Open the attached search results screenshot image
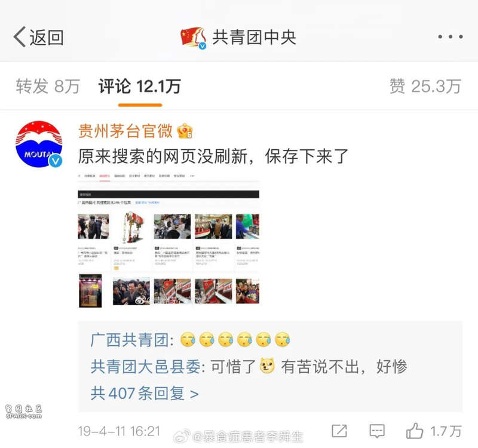The width and height of the screenshot is (478, 448). [x=168, y=241]
